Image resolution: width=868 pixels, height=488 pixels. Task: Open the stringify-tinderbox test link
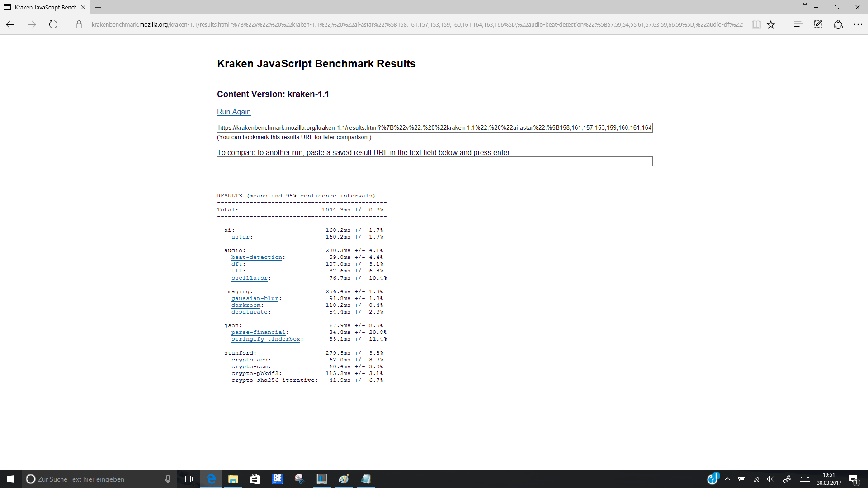(x=265, y=339)
